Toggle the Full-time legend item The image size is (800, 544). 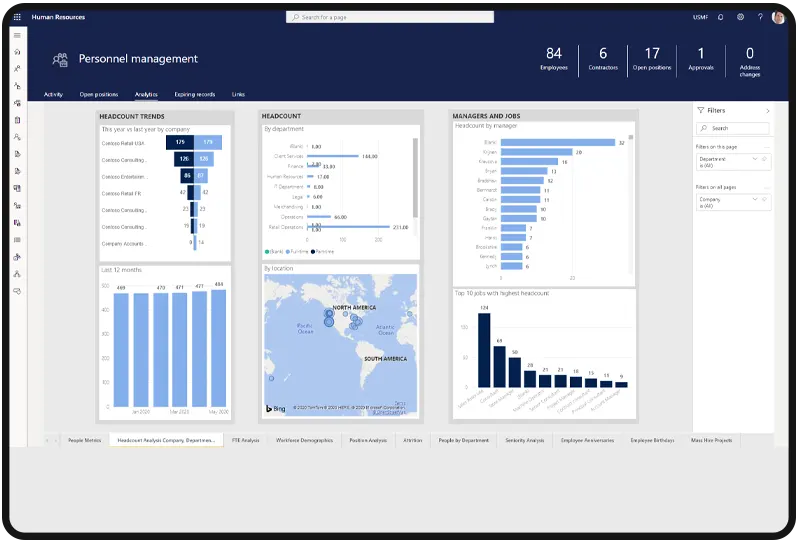pyautogui.click(x=296, y=251)
